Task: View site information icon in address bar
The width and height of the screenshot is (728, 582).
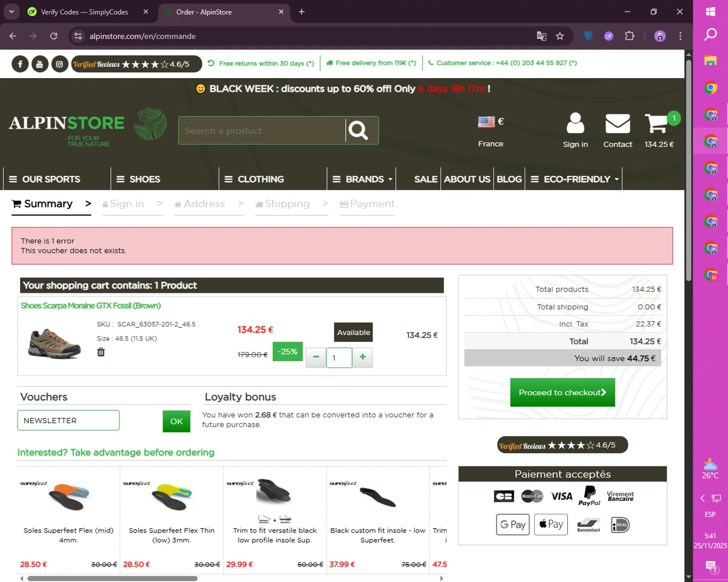Action: coord(78,36)
